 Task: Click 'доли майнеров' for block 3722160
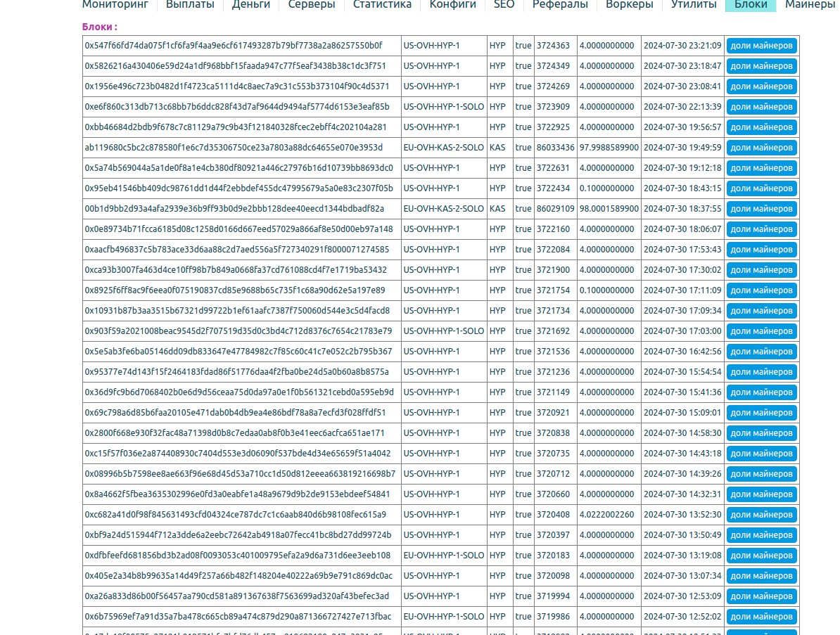pyautogui.click(x=761, y=229)
